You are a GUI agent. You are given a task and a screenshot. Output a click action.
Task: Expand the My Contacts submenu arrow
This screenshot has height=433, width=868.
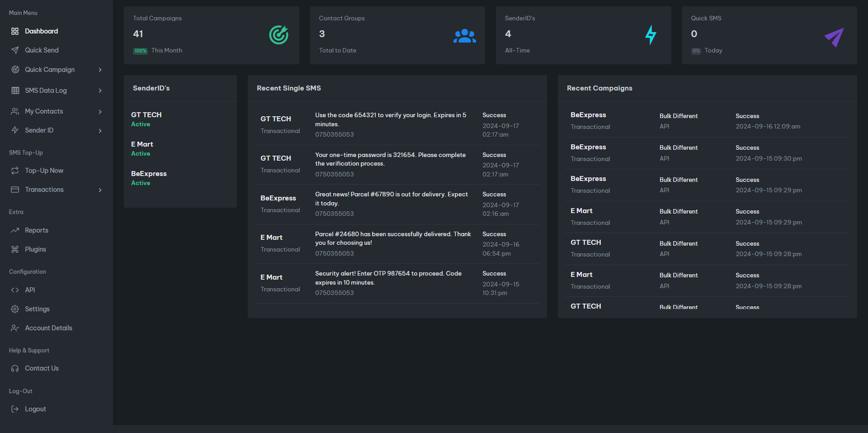[100, 112]
